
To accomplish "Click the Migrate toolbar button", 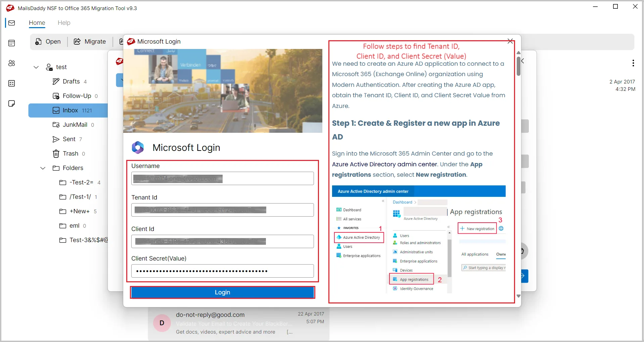I will coord(90,41).
